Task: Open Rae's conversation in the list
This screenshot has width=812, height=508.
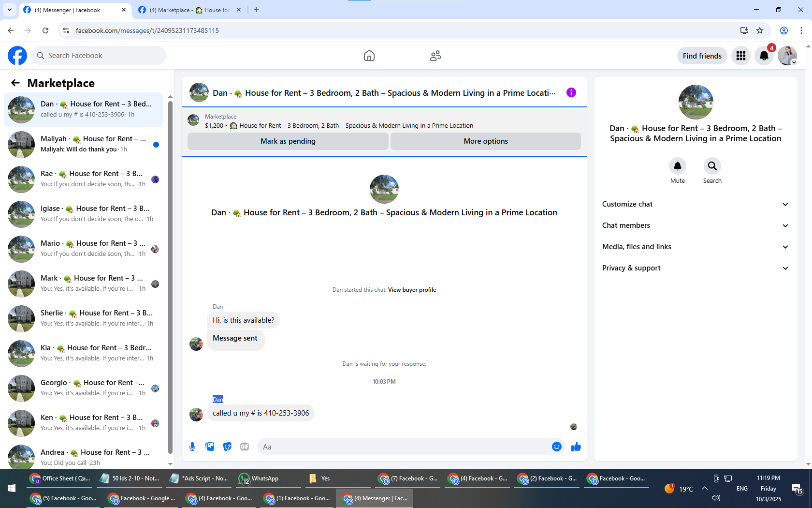Action: (x=84, y=179)
